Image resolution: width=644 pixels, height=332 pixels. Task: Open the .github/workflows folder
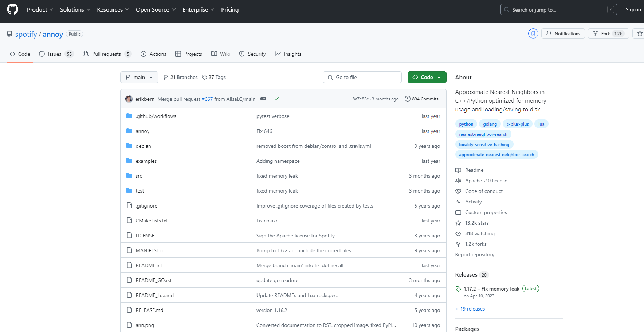[156, 116]
